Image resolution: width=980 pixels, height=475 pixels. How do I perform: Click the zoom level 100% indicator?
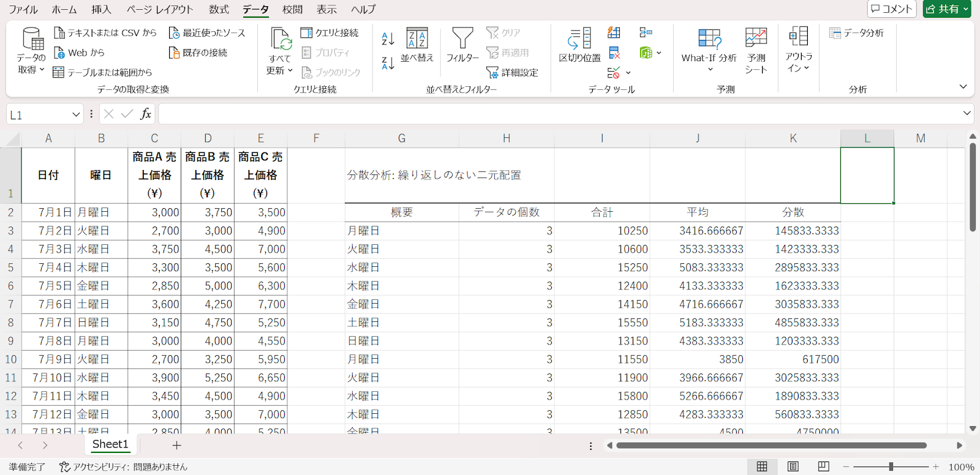[961, 466]
